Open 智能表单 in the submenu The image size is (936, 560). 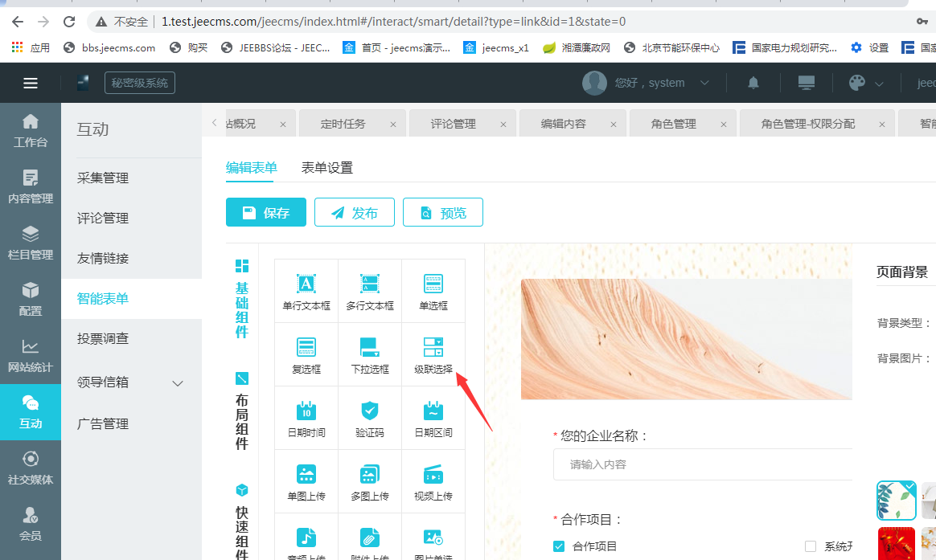tap(131, 299)
